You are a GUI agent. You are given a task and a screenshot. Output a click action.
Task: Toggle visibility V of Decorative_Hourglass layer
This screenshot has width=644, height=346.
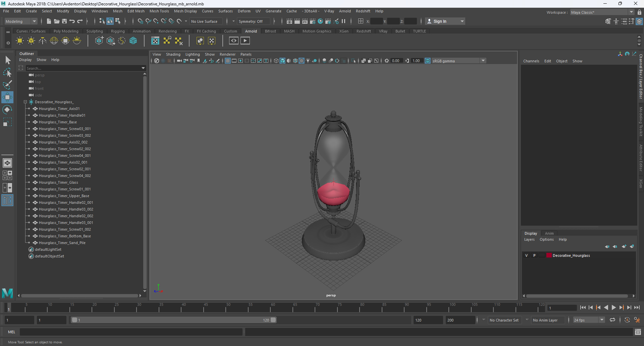tap(526, 255)
